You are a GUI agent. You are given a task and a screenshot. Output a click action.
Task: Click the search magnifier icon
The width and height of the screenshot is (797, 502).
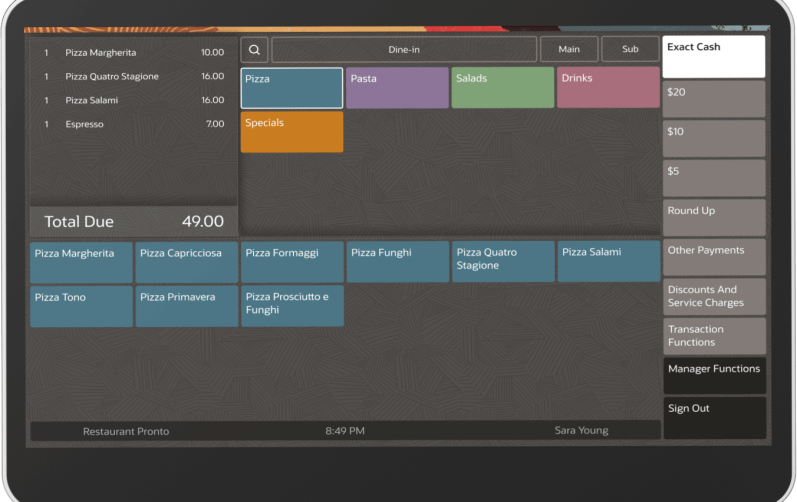click(x=254, y=49)
